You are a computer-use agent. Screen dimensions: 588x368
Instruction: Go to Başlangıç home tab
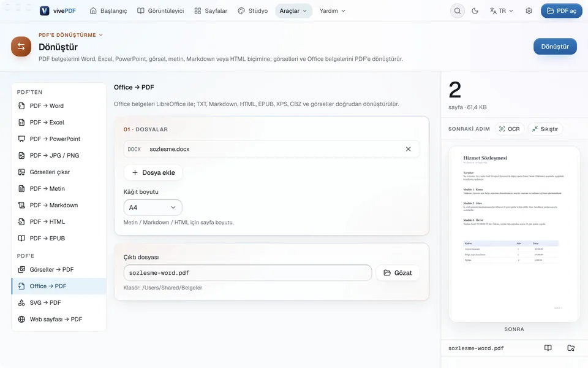[x=108, y=11]
